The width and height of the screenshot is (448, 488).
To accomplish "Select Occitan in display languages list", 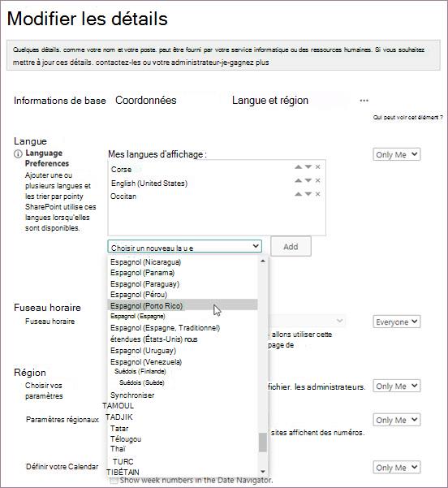I will [x=123, y=196].
